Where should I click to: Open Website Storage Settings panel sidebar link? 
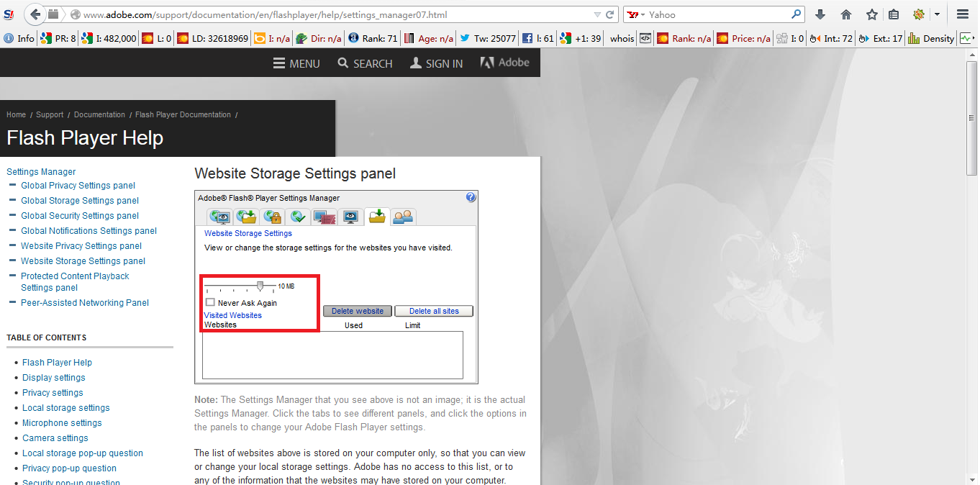tap(83, 261)
